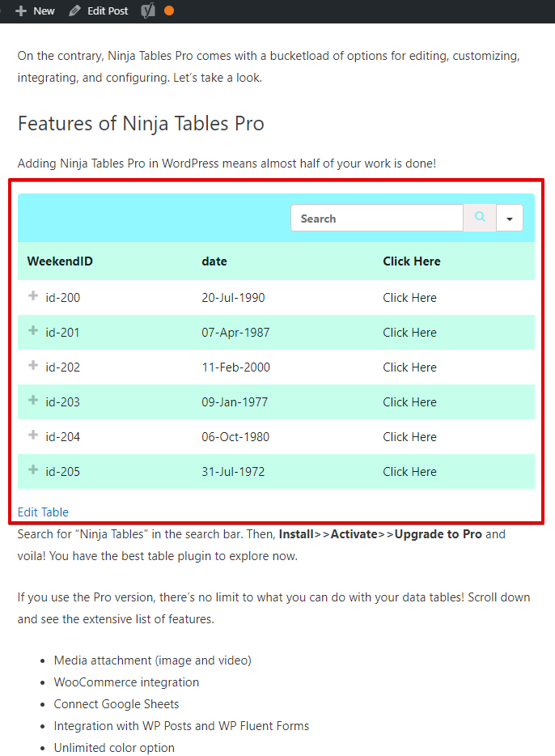Click Here link in id-200 row
555x756 pixels.
pos(409,298)
